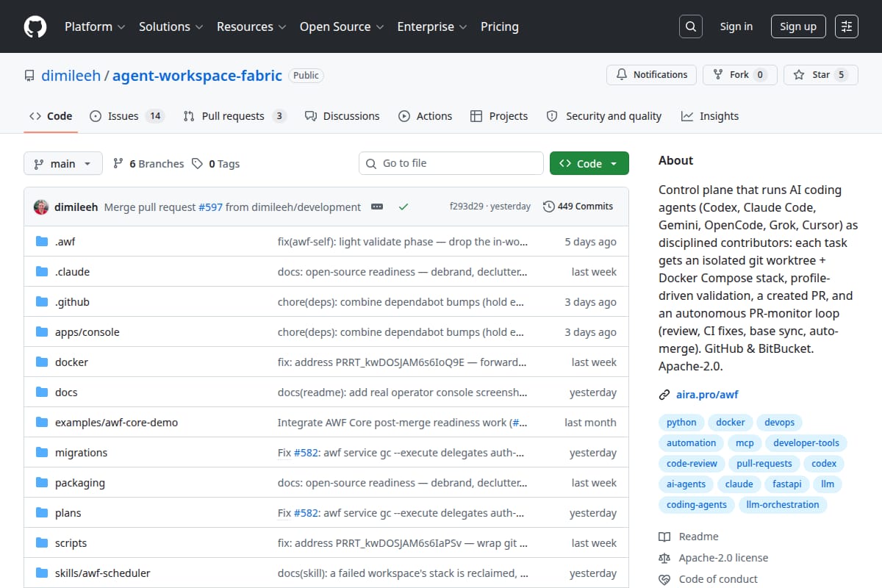
Task: Open the .awf folder name
Action: (65, 242)
